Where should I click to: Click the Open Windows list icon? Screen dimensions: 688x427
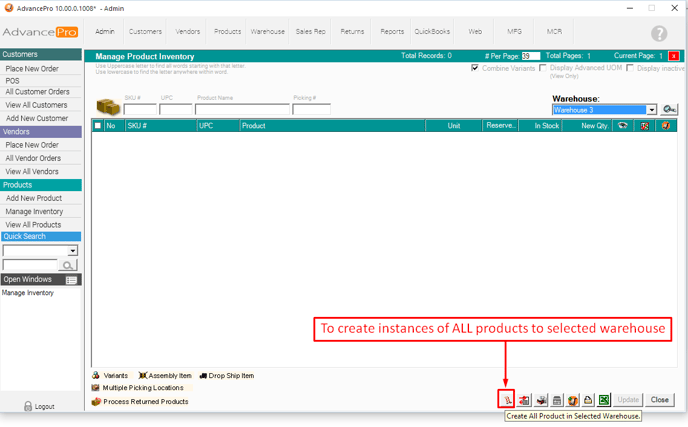[x=72, y=280]
